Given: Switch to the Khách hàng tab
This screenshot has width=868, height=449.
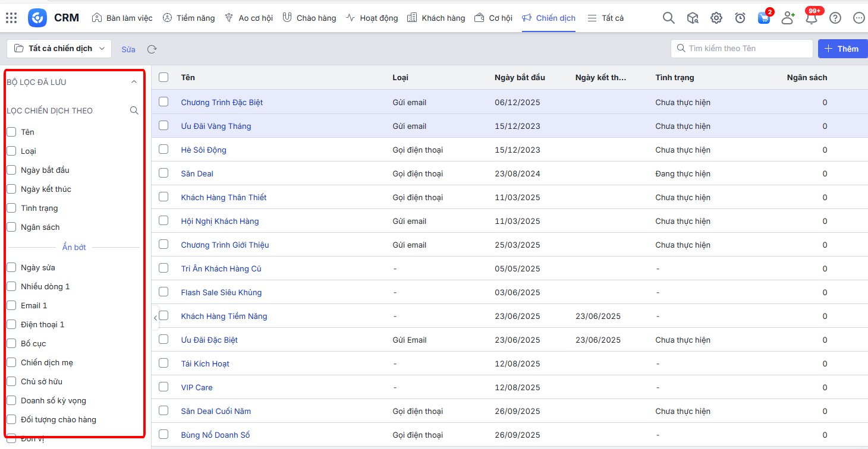Looking at the screenshot, I should (436, 18).
